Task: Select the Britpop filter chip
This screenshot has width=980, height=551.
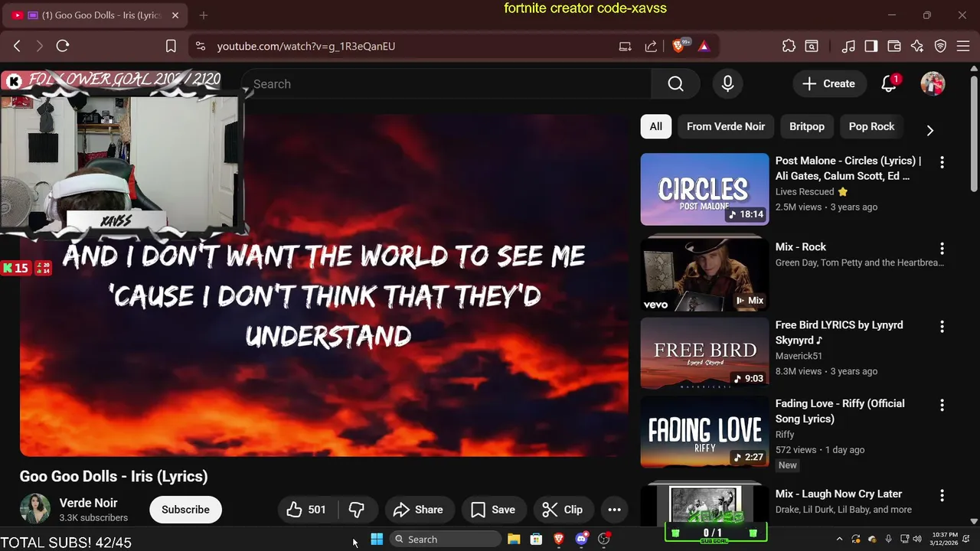Action: click(807, 126)
